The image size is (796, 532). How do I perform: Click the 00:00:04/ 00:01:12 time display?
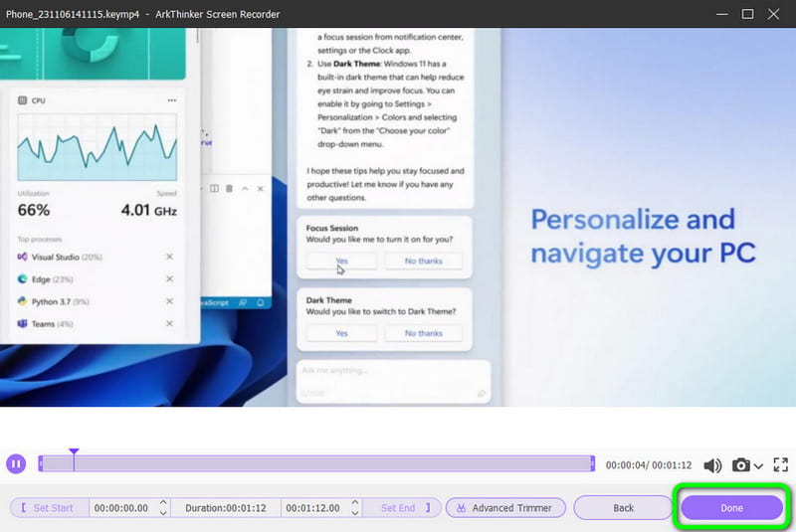click(x=649, y=465)
